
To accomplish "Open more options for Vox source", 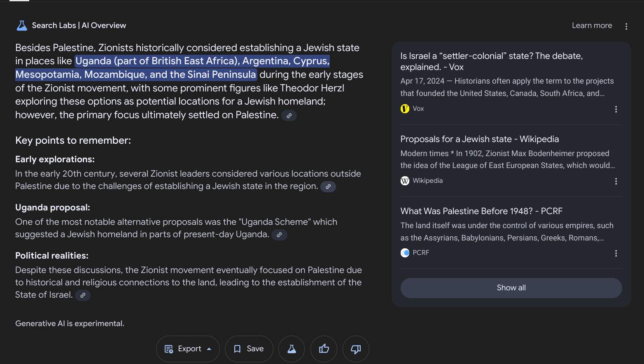I will [616, 109].
